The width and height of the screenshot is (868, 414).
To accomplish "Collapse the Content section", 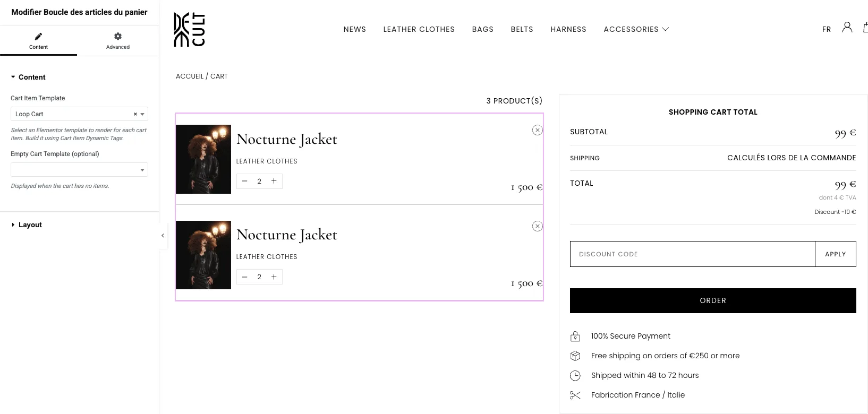I will coord(28,77).
